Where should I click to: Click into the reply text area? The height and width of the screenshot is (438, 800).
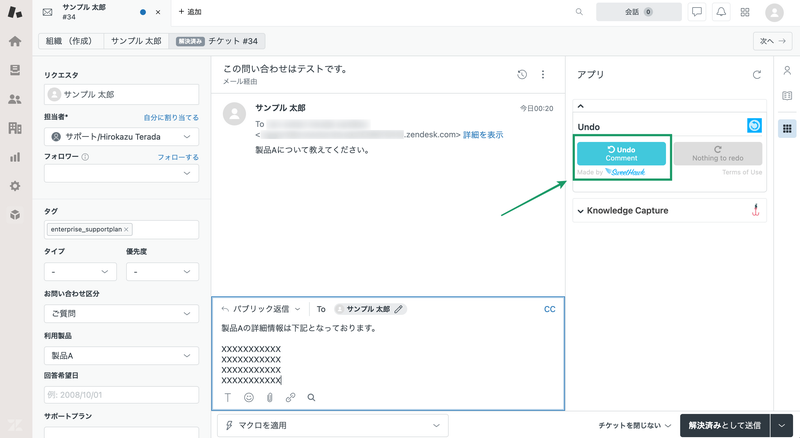pyautogui.click(x=388, y=354)
